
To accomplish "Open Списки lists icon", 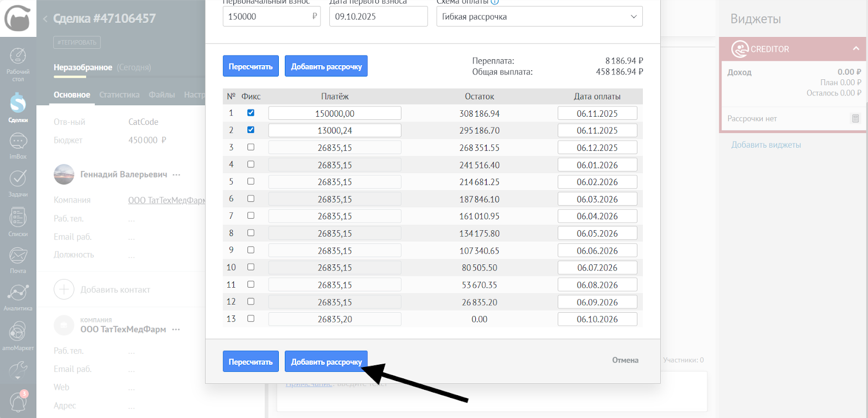I will [18, 221].
